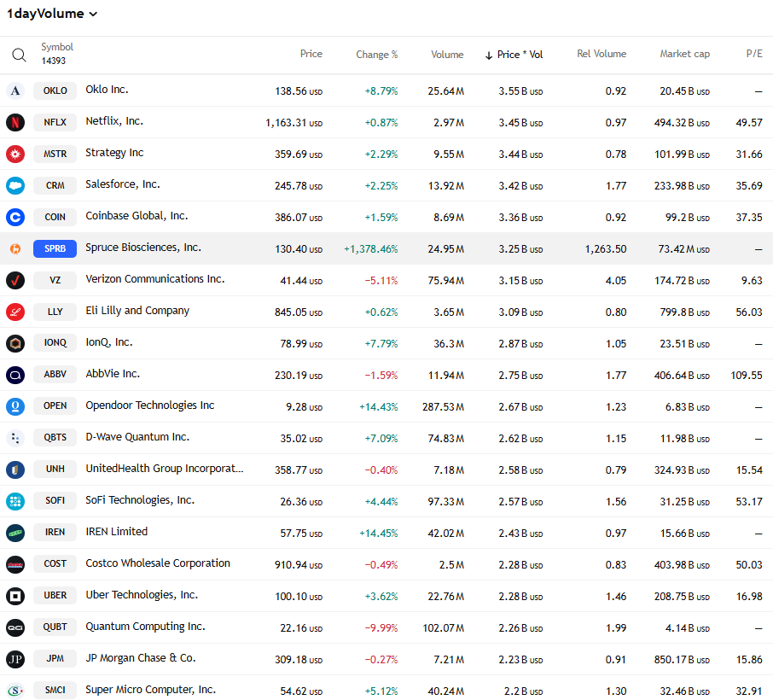Click the +1,378.46% change value
Screen dimensions: 773x700
point(371,249)
